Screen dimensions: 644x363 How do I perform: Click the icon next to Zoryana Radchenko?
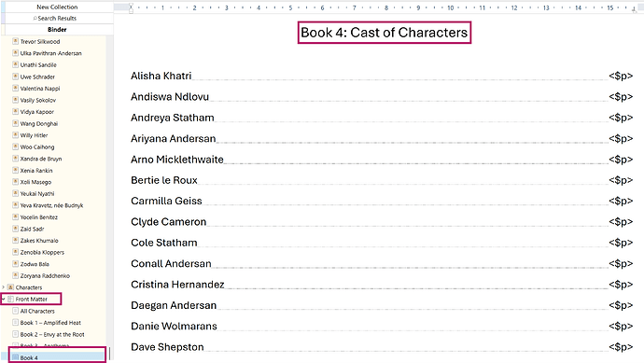click(x=15, y=275)
